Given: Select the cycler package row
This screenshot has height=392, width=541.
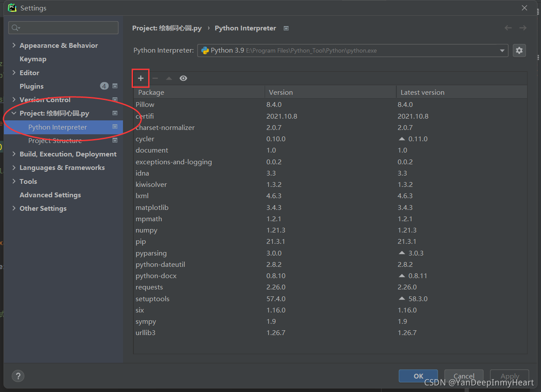Looking at the screenshot, I should 330,139.
